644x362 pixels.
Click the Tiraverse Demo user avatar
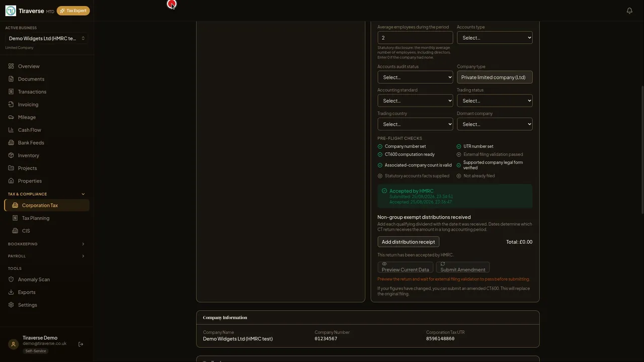13,344
